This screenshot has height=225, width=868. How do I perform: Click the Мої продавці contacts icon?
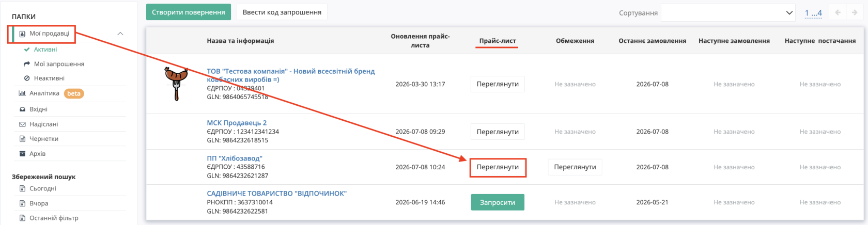[22, 34]
